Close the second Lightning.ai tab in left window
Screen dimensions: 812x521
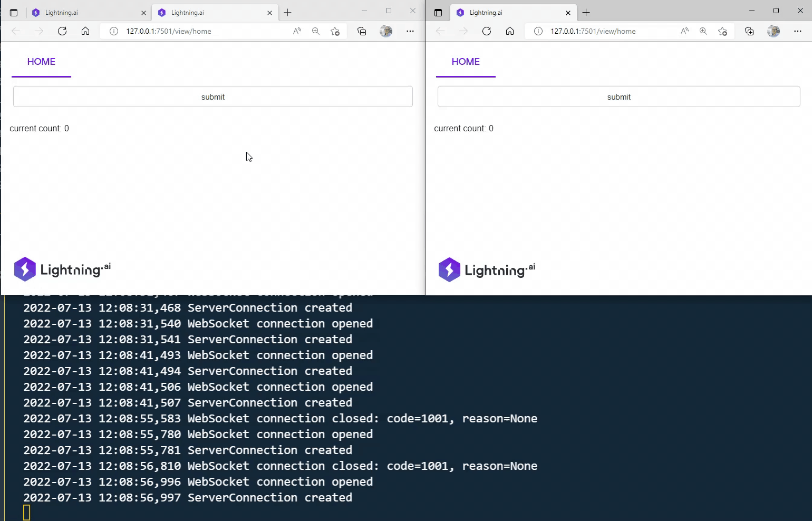pyautogui.click(x=269, y=13)
